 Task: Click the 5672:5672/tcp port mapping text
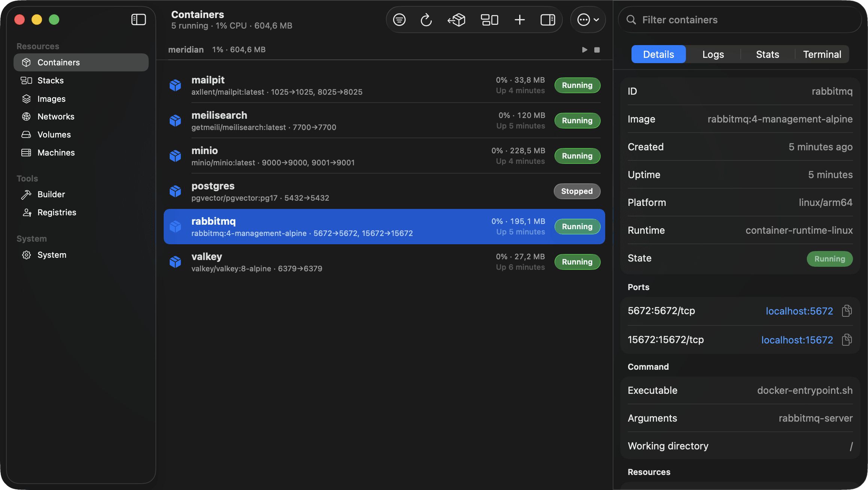pos(662,311)
